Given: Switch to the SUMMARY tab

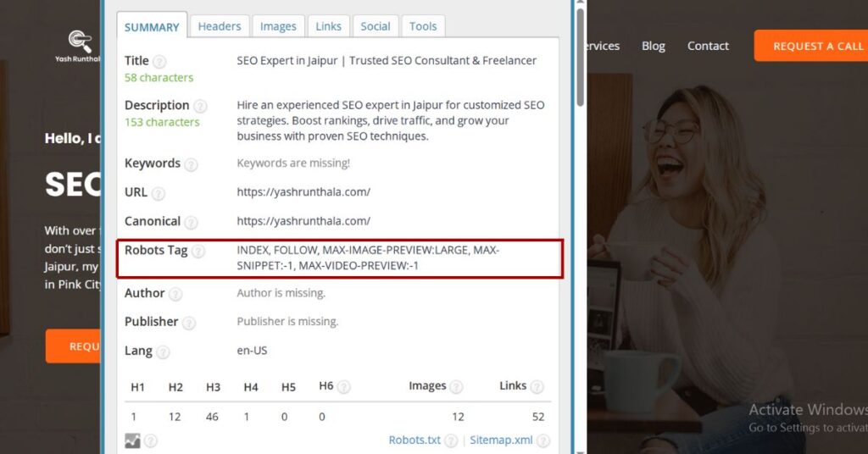Looking at the screenshot, I should point(152,26).
